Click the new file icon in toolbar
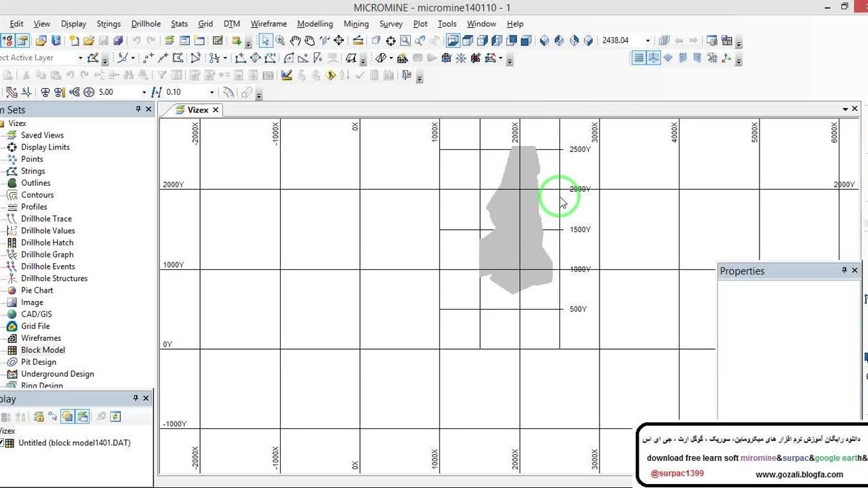This screenshot has width=868, height=488. click(74, 41)
